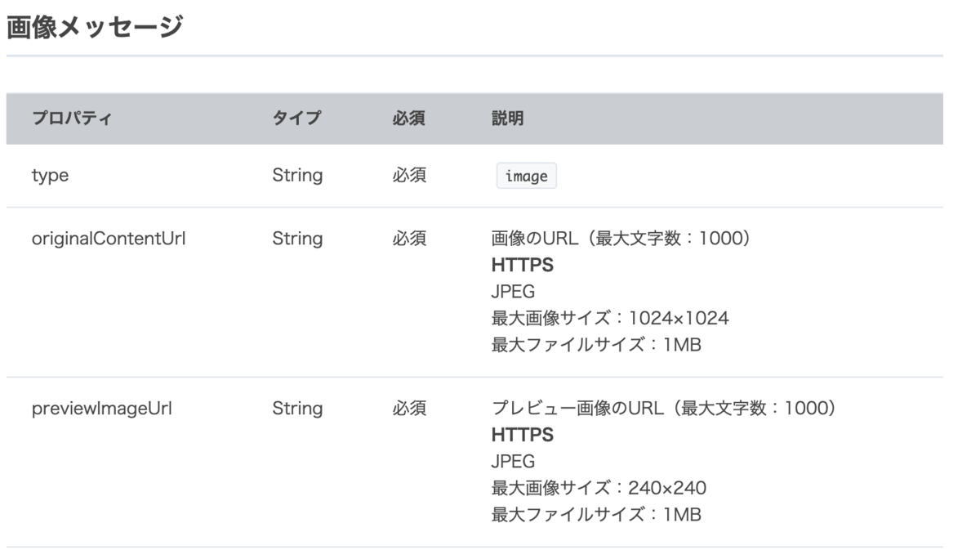
Task: Click String in the previewImageUrl row
Action: click(x=297, y=408)
